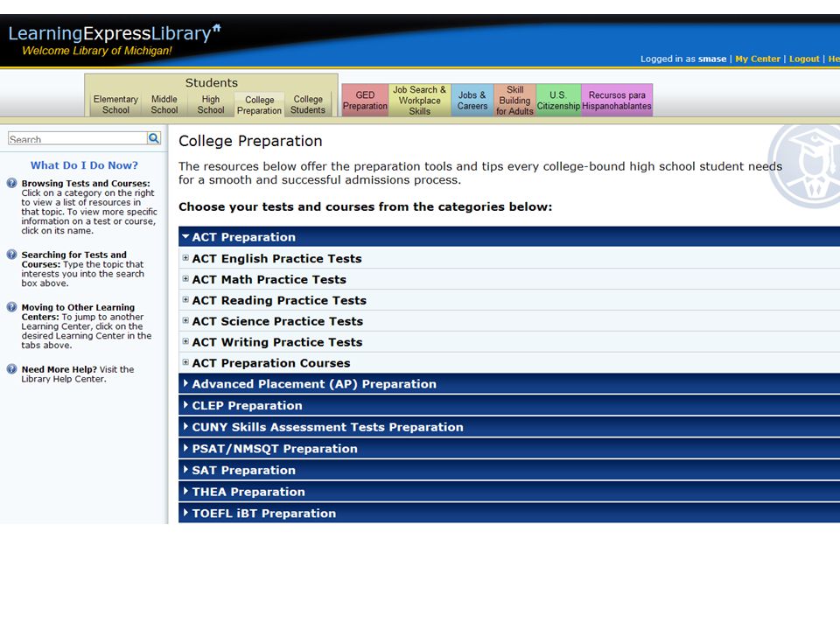Open the College Students tab
This screenshot has height=630, width=840.
308,104
